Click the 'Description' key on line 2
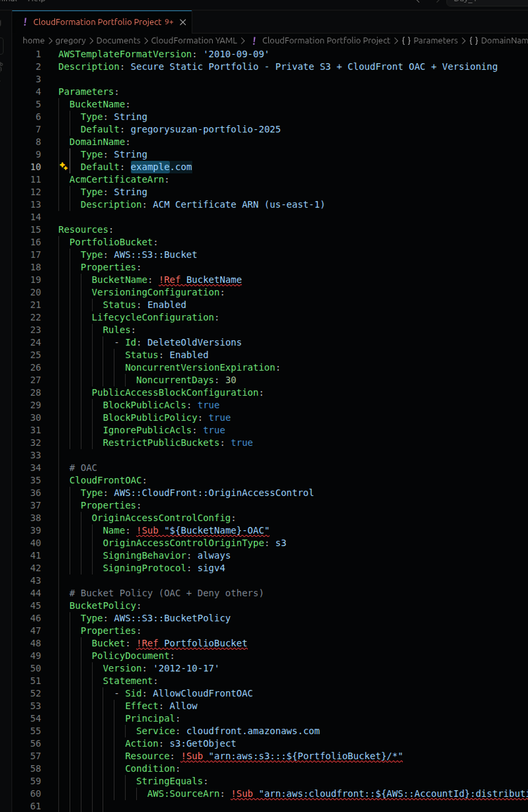 click(89, 67)
